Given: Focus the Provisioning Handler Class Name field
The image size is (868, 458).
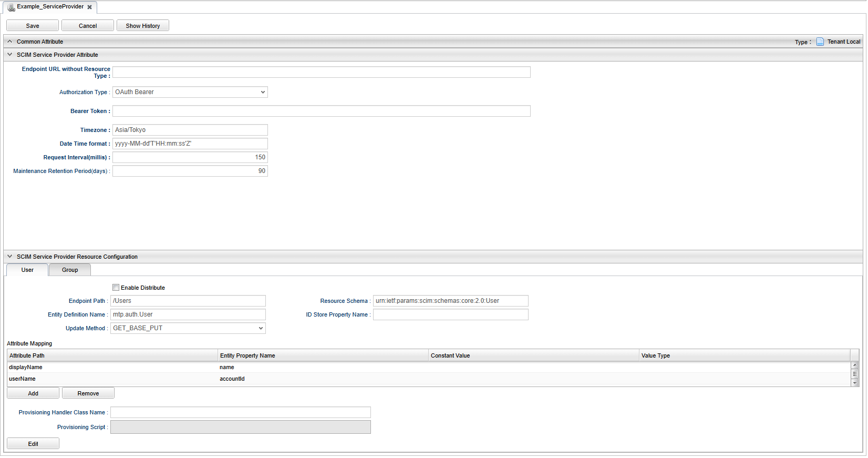Looking at the screenshot, I should click(241, 412).
